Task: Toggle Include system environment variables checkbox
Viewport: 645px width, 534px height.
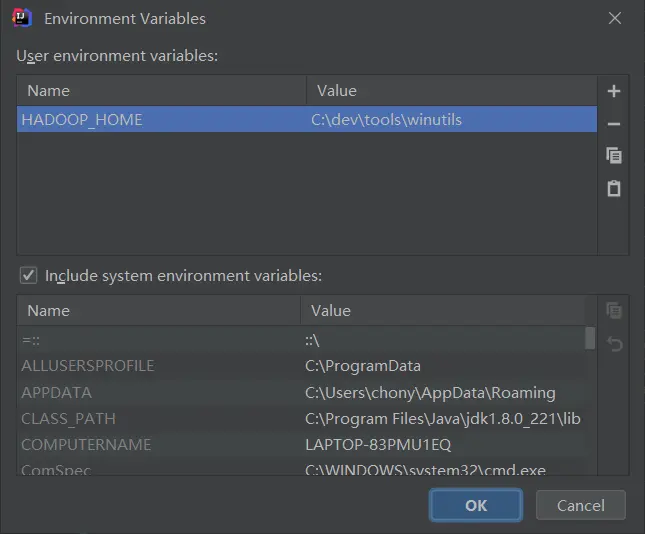Action: (x=28, y=276)
